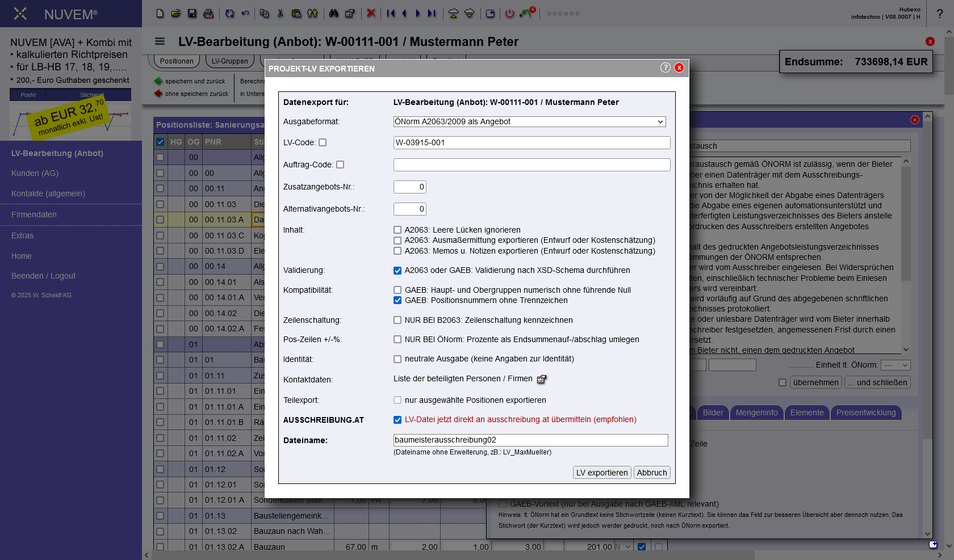
Task: Click LV exportieren button
Action: pos(602,473)
